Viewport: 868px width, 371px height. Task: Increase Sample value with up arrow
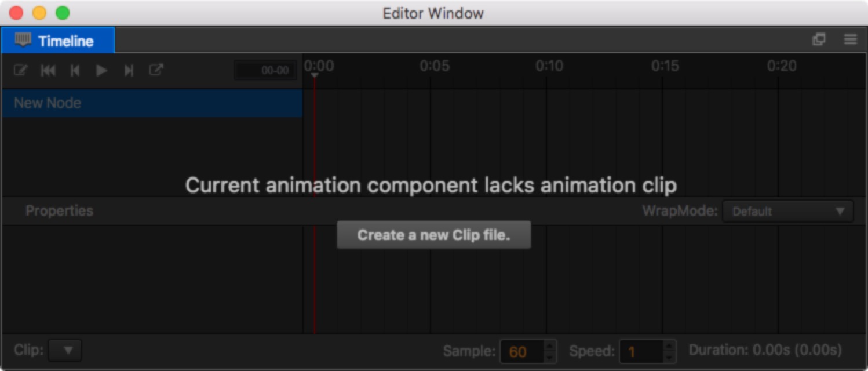550,345
